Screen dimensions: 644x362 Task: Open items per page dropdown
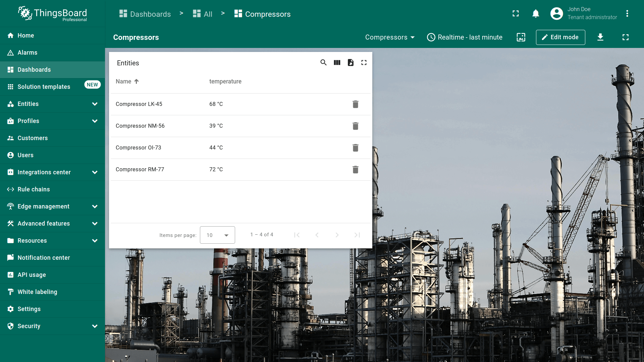tap(217, 235)
